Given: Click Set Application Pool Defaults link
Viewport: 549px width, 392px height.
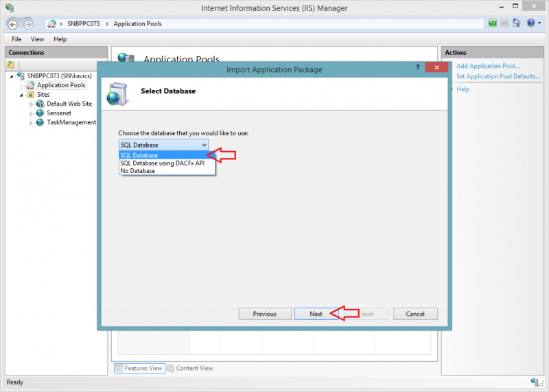Looking at the screenshot, I should pyautogui.click(x=498, y=76).
